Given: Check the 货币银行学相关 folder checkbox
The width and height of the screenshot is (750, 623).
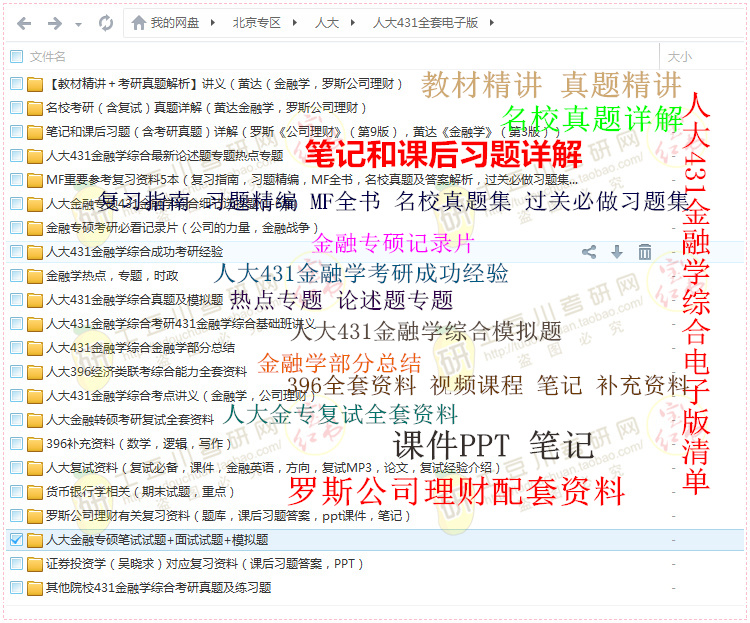Looking at the screenshot, I should click(16, 492).
